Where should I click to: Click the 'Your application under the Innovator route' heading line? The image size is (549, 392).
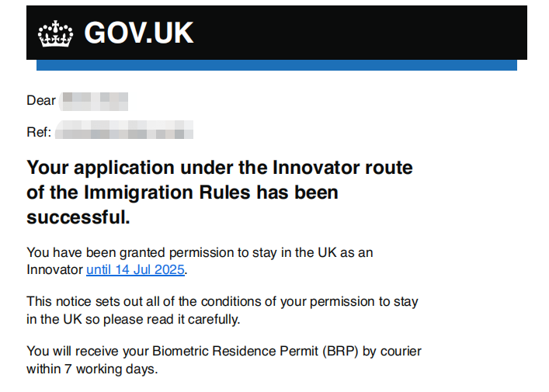click(x=220, y=168)
